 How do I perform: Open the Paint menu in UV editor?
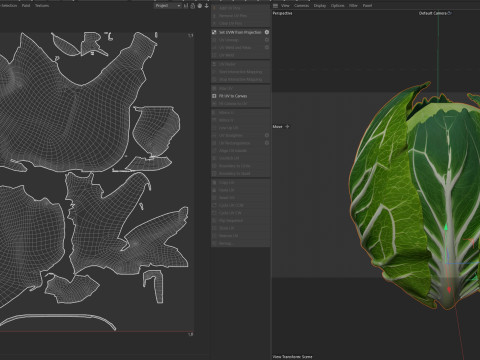(x=25, y=6)
